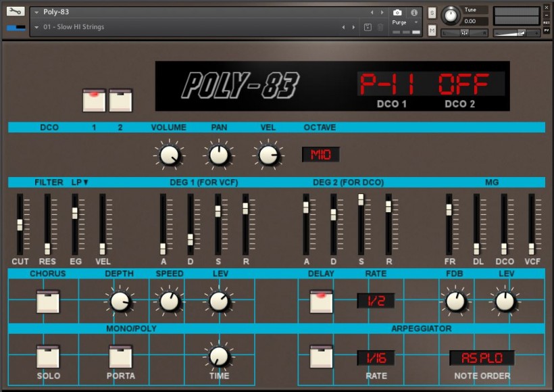Screen dimensions: 554x392
Task: Select the DCO 2 button
Action: point(120,101)
